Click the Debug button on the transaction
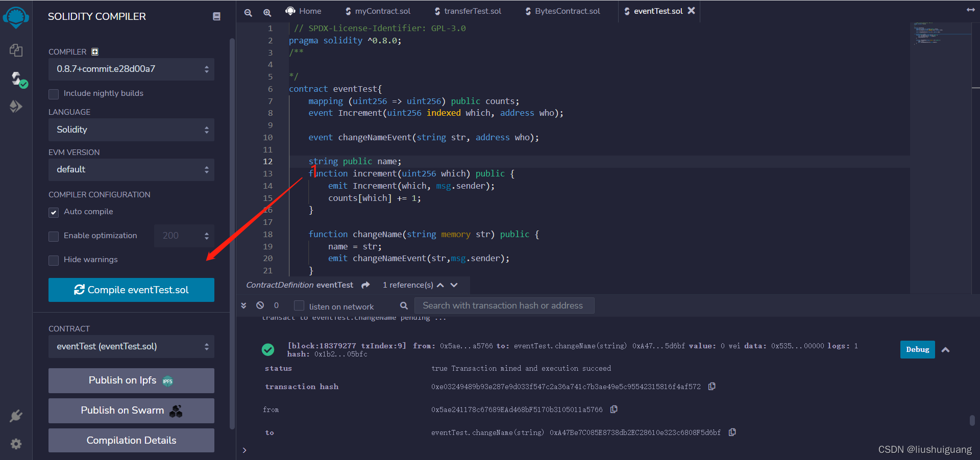 tap(917, 349)
